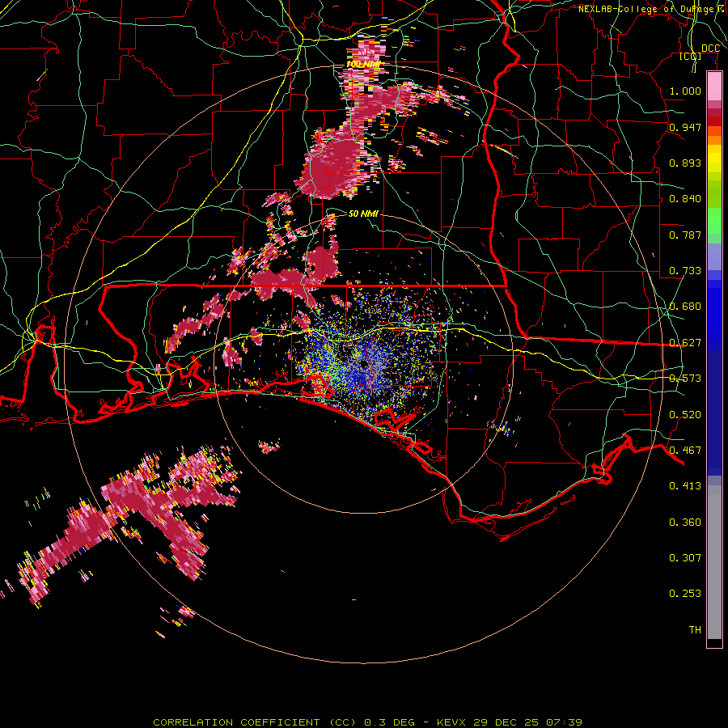Click the DCC label above the color bar
The width and height of the screenshot is (728, 728).
[710, 49]
